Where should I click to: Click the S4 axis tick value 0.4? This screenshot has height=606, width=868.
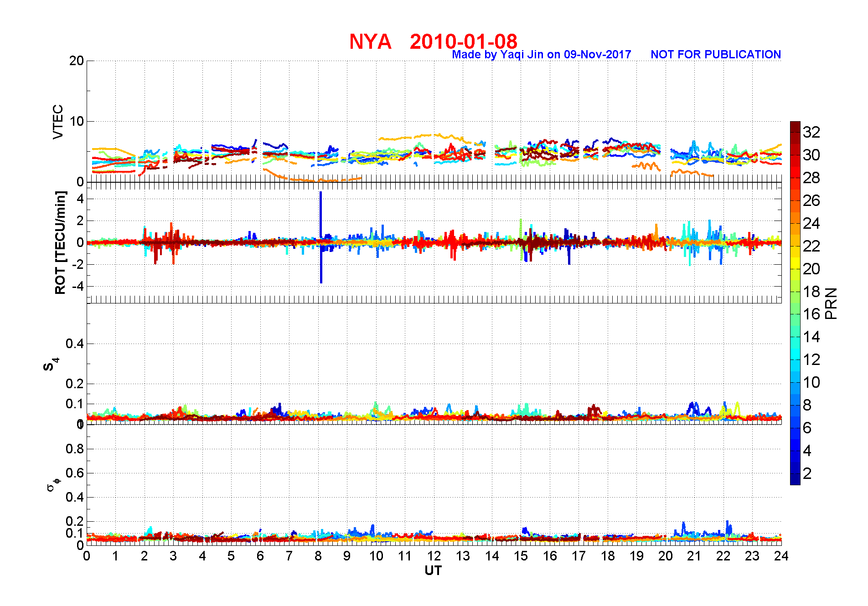tap(75, 344)
